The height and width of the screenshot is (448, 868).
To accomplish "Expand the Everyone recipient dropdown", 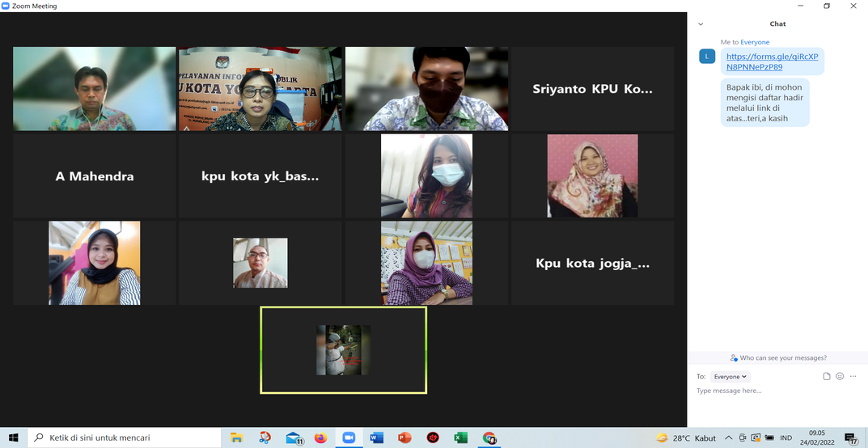I will tap(730, 377).
